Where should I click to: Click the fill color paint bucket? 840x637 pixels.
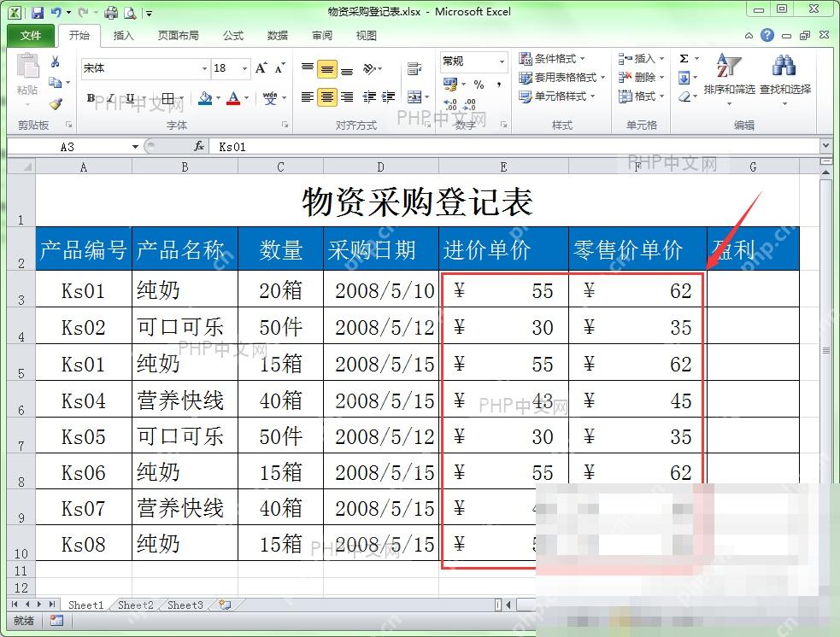[x=204, y=98]
